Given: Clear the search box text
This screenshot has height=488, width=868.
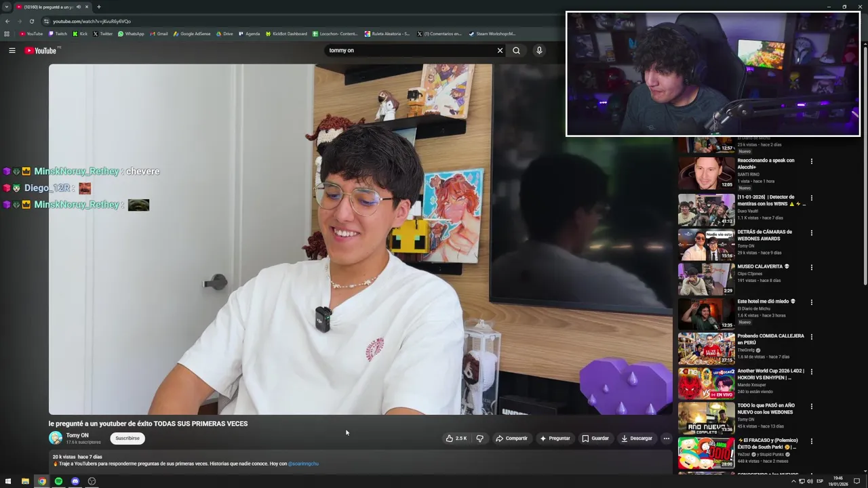Looking at the screenshot, I should pos(500,50).
